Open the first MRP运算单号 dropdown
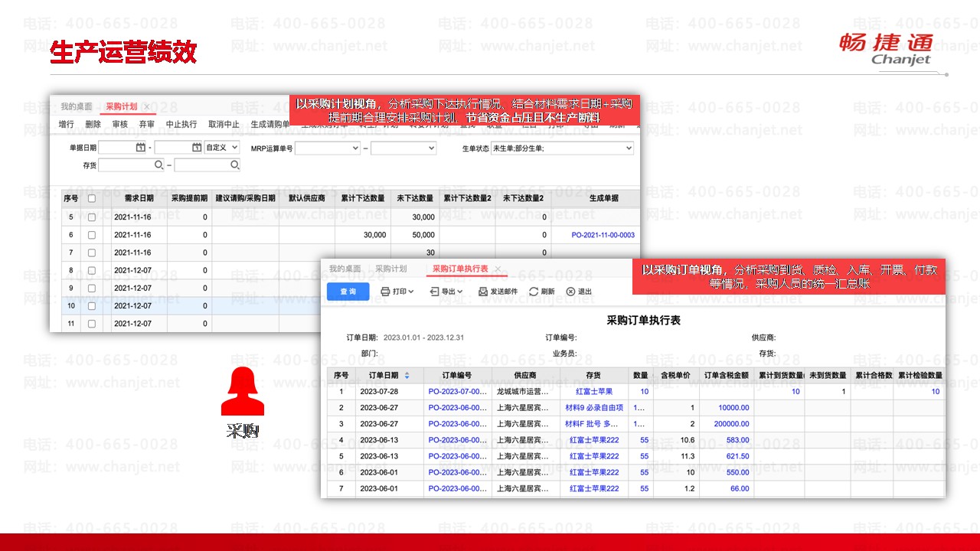The width and height of the screenshot is (980, 551). pyautogui.click(x=328, y=148)
